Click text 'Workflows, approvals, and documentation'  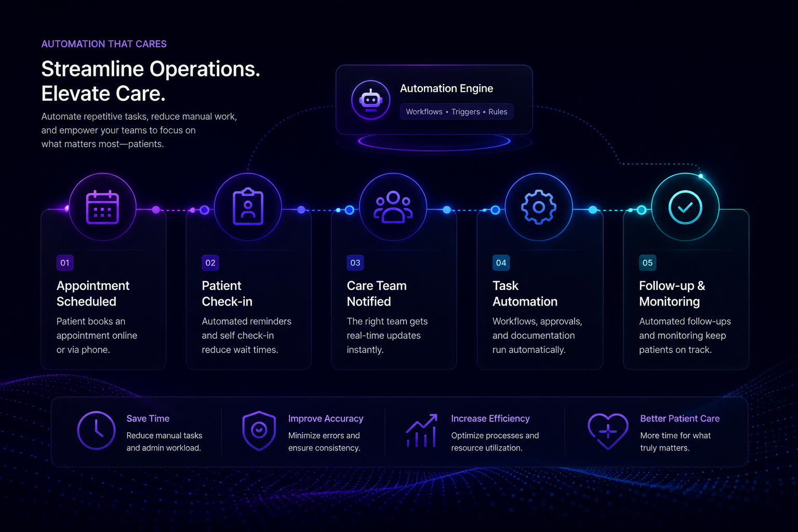[537, 328]
